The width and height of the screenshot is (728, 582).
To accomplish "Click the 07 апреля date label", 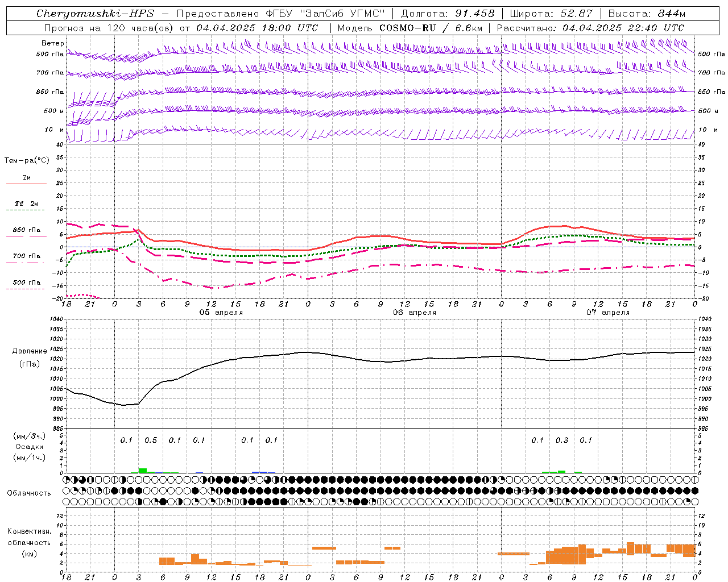I will tap(608, 313).
